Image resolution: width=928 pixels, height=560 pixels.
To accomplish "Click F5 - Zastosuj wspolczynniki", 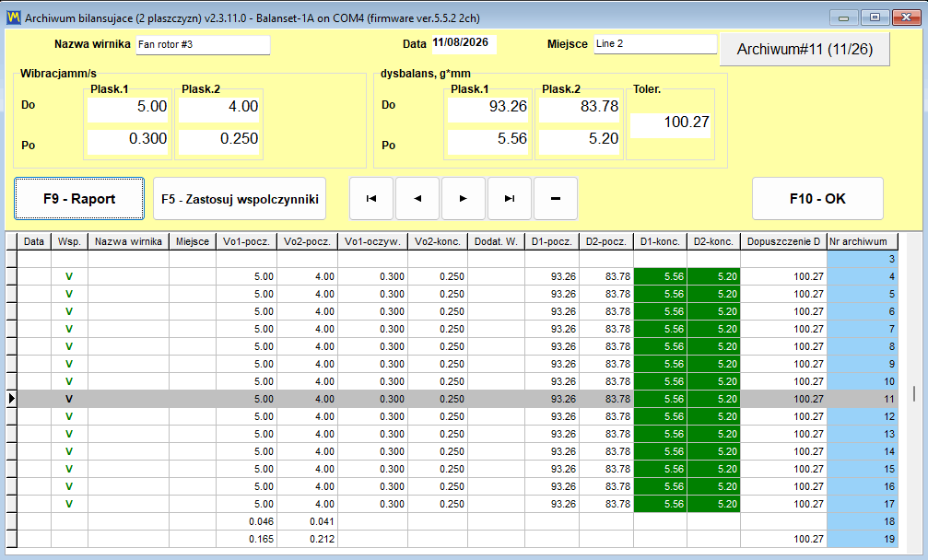I will pos(240,199).
